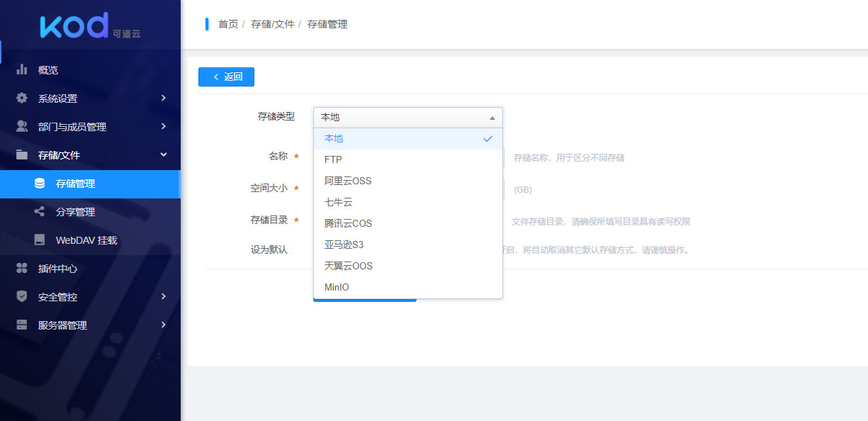Image resolution: width=868 pixels, height=421 pixels.
Task: Close the 存储类型 dropdown via its arrow
Action: [x=492, y=118]
